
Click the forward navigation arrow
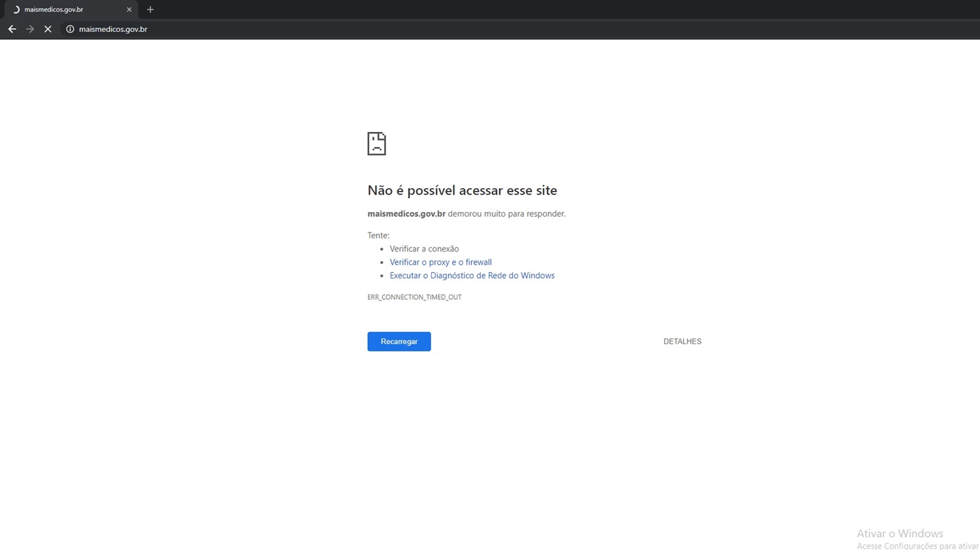(30, 29)
